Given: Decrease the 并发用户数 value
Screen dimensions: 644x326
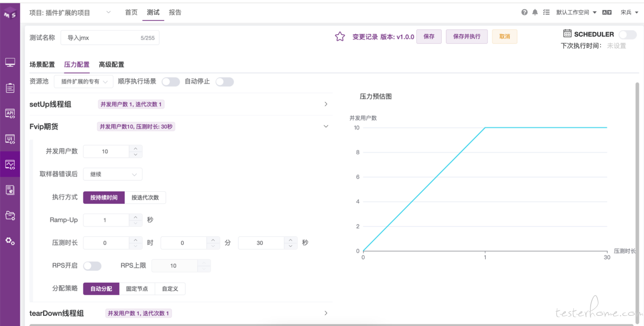Looking at the screenshot, I should tap(135, 155).
